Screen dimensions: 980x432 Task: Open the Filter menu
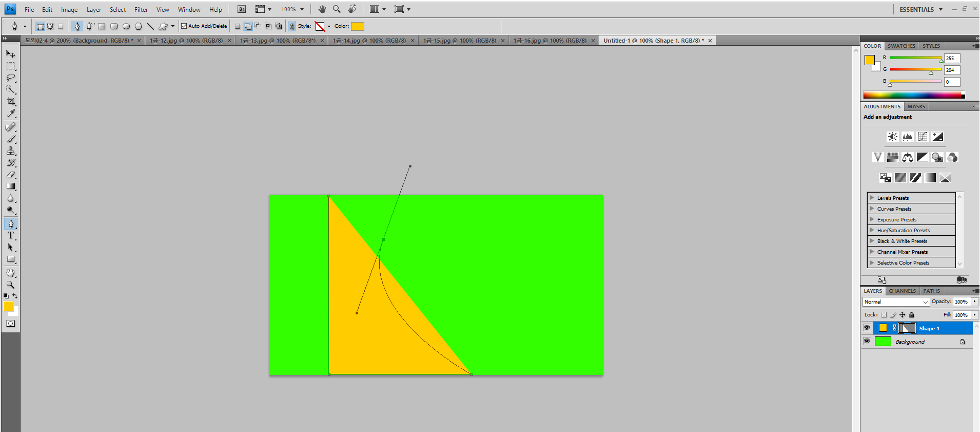(141, 10)
